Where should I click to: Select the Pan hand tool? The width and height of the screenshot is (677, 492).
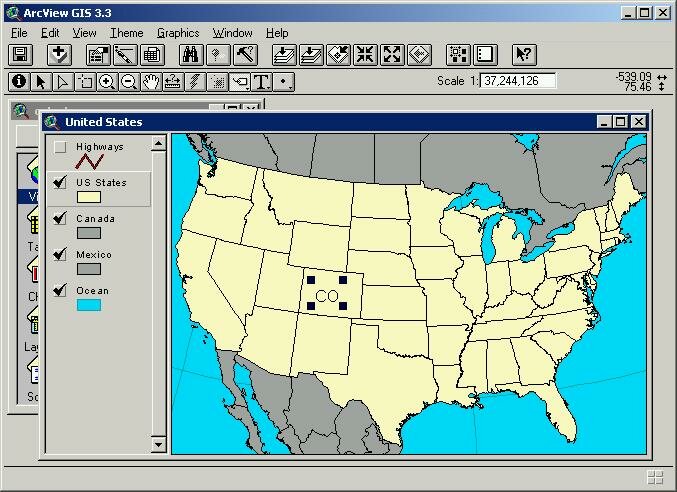(151, 82)
